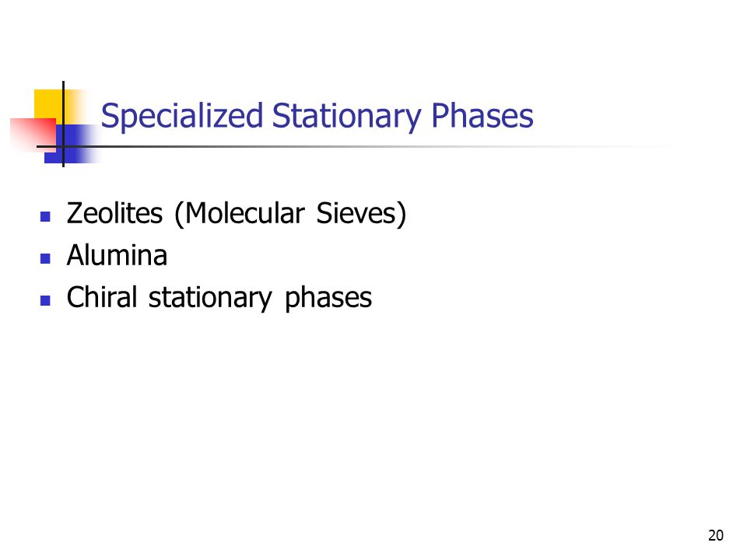
Task: Select the bullet marker beside Alumina
Action: (x=45, y=258)
